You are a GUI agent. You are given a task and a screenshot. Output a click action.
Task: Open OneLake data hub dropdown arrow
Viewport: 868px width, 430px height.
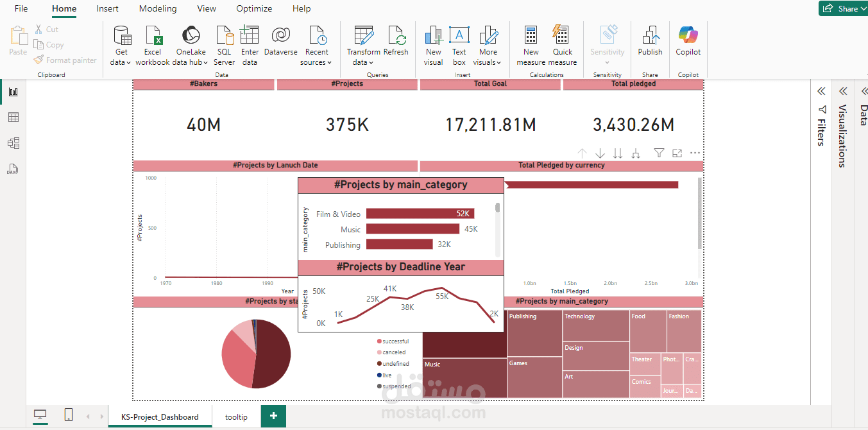(205, 63)
